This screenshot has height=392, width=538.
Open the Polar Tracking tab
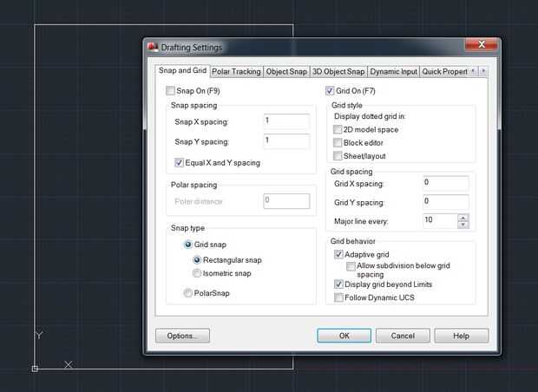click(x=236, y=72)
